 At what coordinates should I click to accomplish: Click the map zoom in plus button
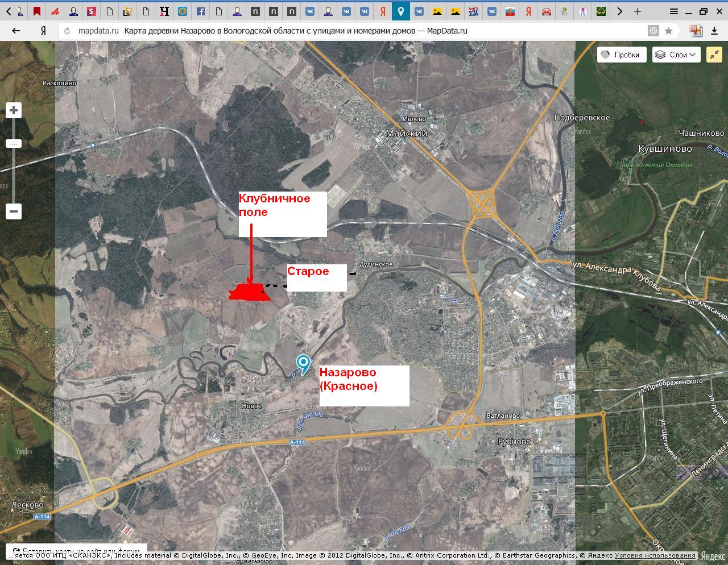(14, 110)
